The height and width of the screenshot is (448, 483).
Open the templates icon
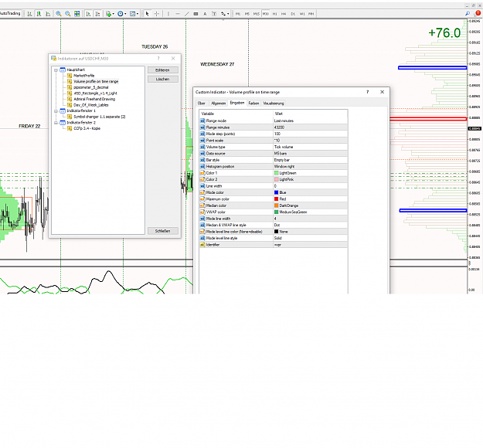(132, 14)
